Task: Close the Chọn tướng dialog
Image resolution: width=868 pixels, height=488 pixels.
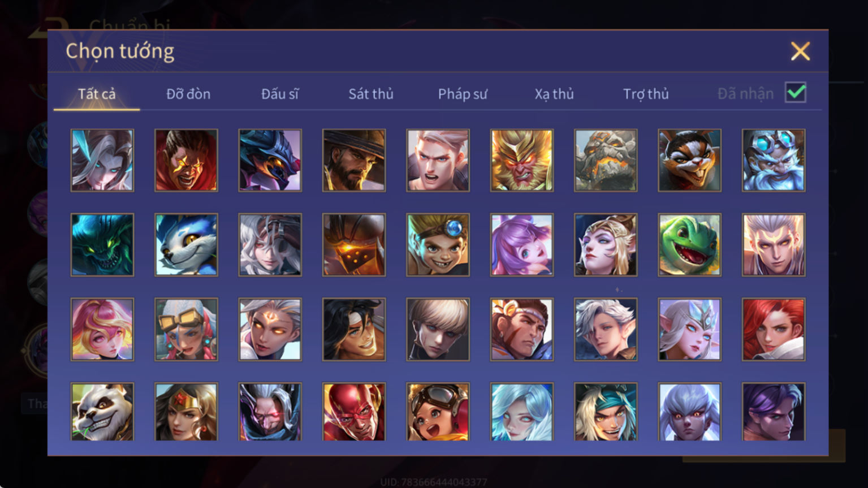Action: 800,51
